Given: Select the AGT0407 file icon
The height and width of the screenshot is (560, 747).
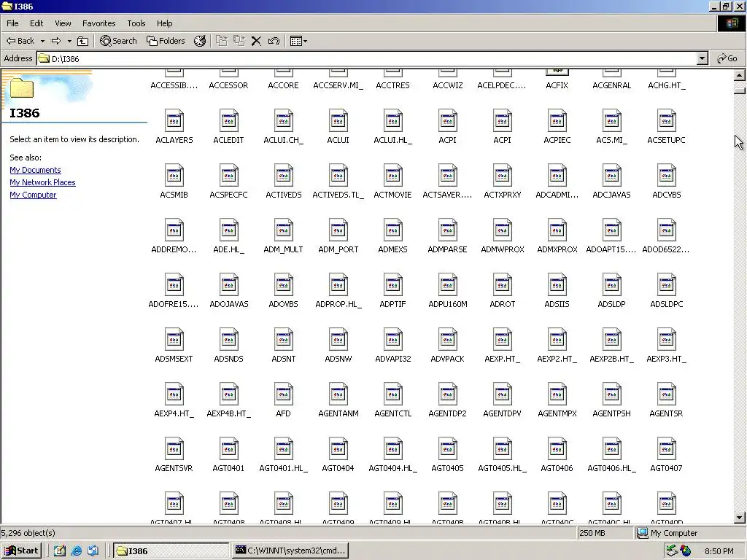Looking at the screenshot, I should [666, 449].
